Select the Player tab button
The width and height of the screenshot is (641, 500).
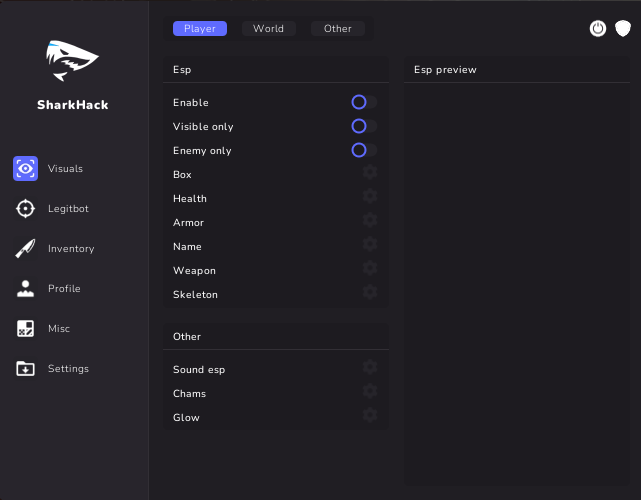point(199,29)
